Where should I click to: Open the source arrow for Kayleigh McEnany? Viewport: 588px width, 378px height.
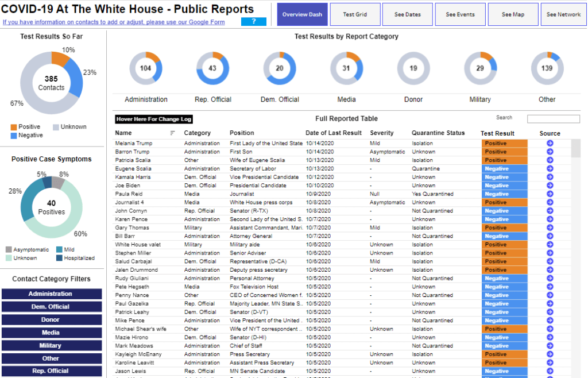[x=550, y=354]
